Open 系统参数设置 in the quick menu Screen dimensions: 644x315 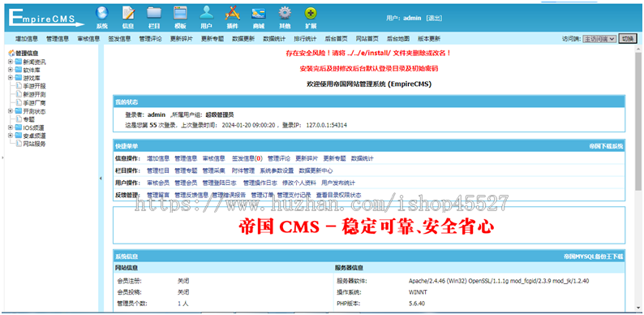(277, 170)
